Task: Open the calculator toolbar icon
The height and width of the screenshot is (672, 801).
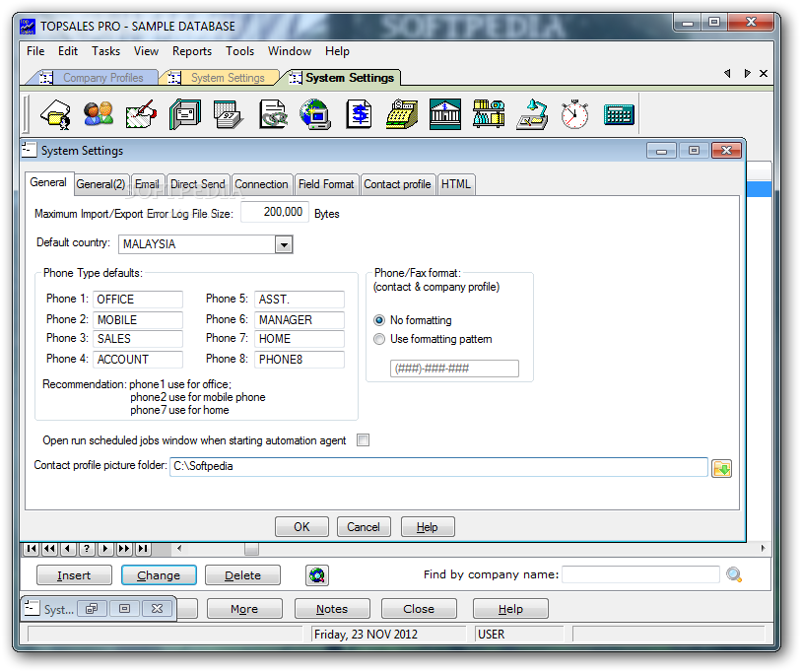Action: point(619,114)
